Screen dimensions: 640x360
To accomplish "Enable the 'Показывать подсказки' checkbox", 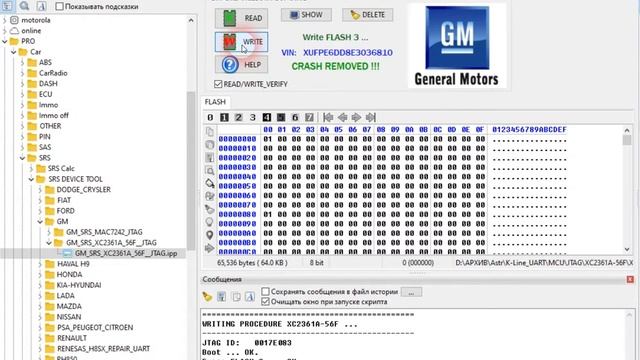I will pos(60,6).
